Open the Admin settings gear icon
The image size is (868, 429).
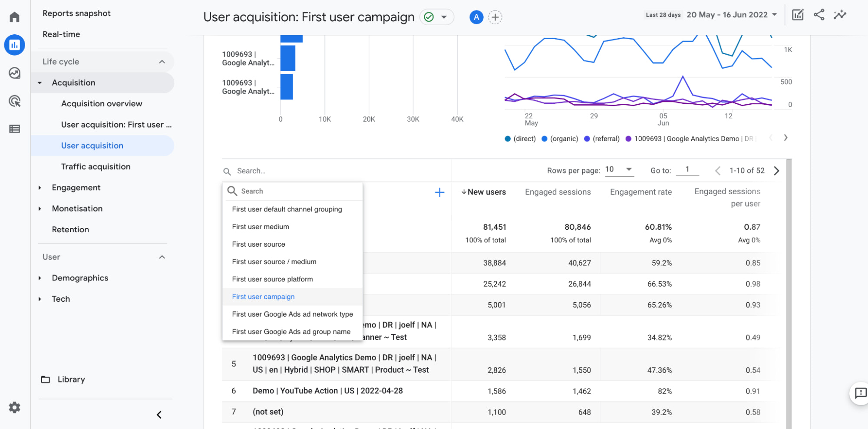coord(14,407)
